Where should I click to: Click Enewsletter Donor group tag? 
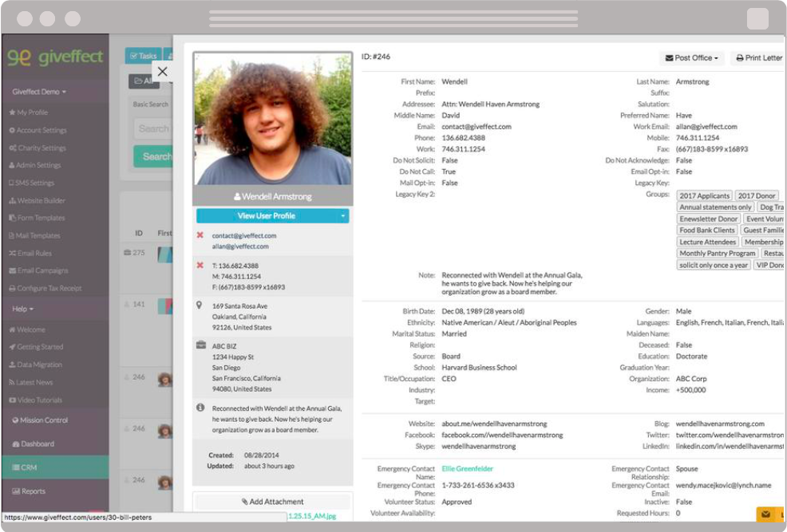click(708, 219)
